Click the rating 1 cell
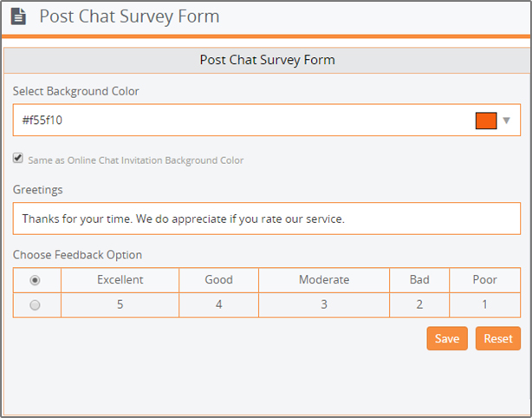This screenshot has width=532, height=418. pyautogui.click(x=485, y=305)
